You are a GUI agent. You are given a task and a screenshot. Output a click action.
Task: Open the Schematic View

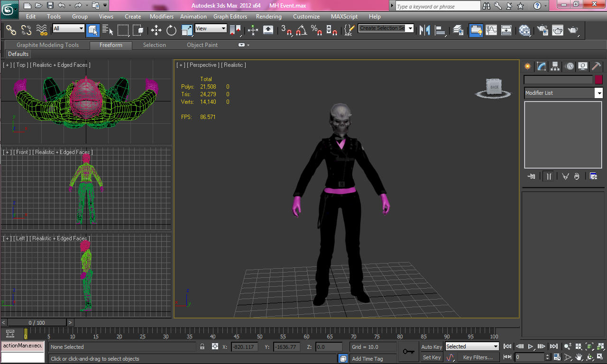click(x=506, y=30)
